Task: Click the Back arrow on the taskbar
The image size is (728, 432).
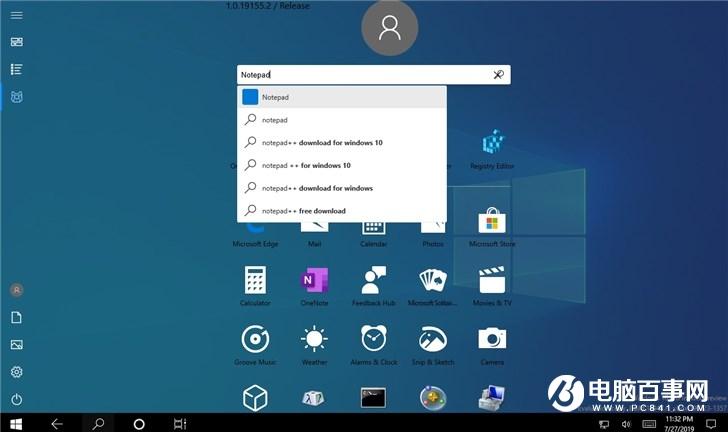Action: pyautogui.click(x=57, y=424)
